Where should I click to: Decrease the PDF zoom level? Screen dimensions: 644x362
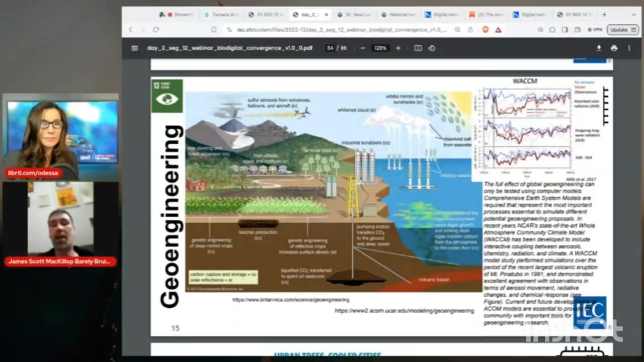pyautogui.click(x=363, y=48)
